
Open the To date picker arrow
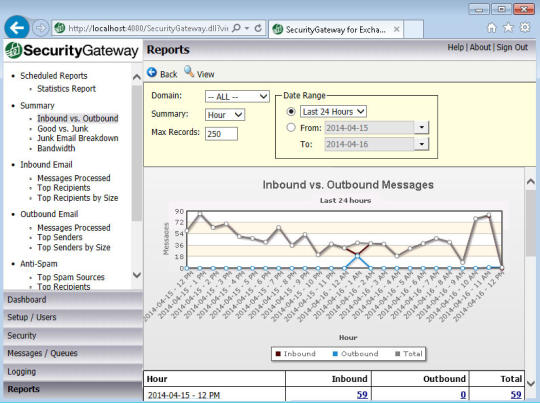[x=422, y=144]
